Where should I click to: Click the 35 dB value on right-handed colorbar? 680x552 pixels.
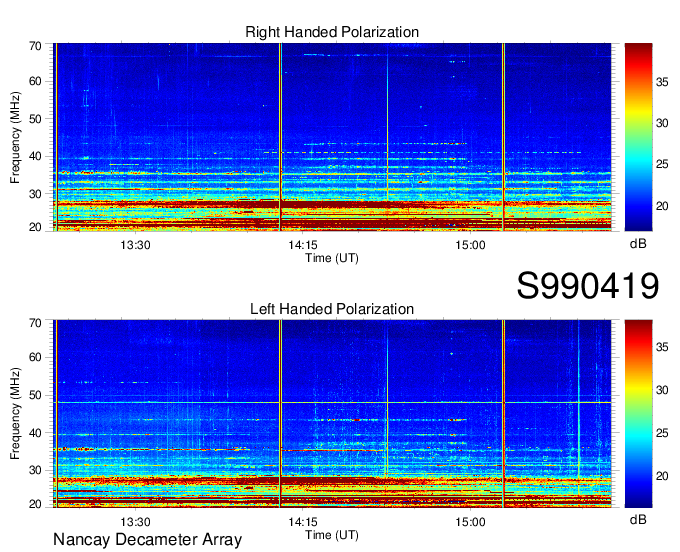pyautogui.click(x=662, y=82)
